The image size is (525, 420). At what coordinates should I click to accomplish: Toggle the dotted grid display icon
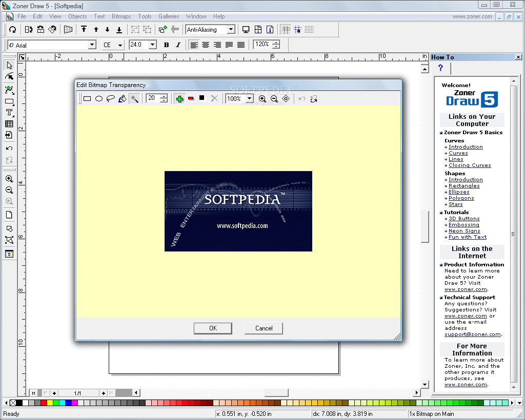pos(309,30)
